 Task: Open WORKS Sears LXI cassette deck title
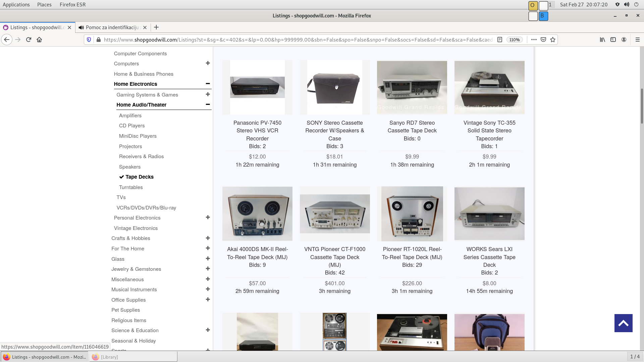[489, 257]
